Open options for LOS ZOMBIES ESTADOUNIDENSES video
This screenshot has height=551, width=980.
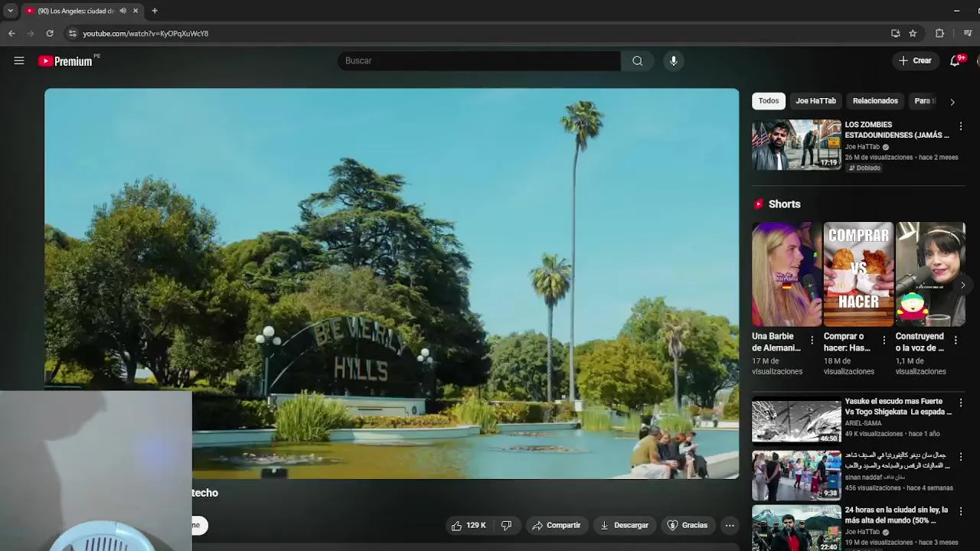[x=961, y=126]
